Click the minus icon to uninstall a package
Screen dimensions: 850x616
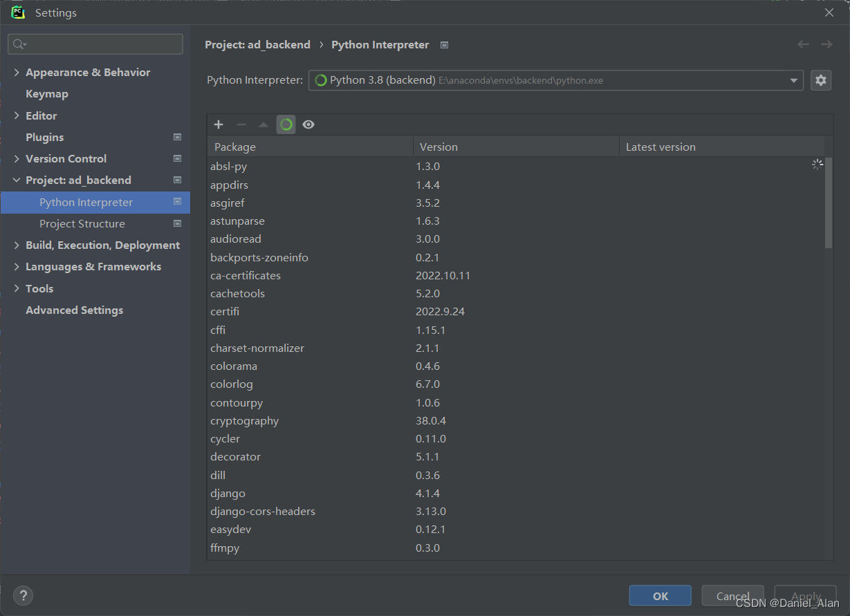click(241, 124)
